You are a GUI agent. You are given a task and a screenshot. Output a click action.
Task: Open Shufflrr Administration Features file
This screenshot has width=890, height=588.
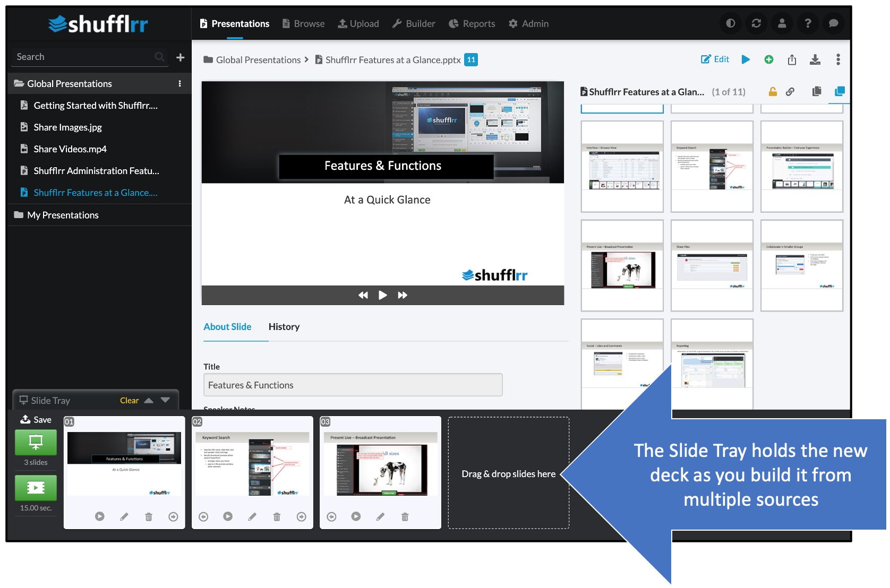(x=96, y=171)
